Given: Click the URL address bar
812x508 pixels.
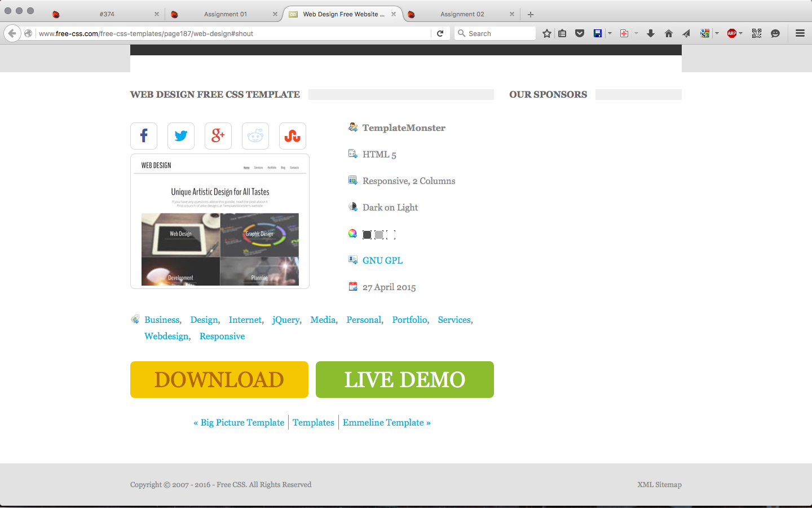Looking at the screenshot, I should point(233,33).
